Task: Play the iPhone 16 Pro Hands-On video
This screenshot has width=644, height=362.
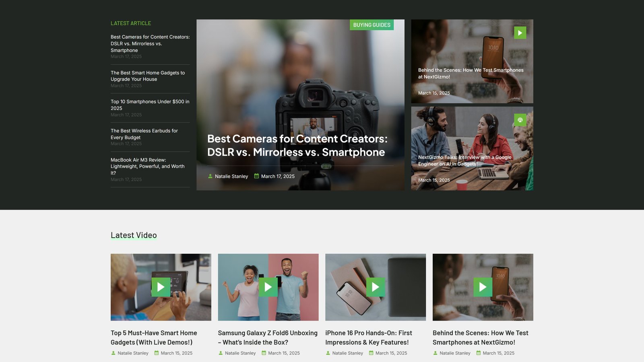Action: 375,287
